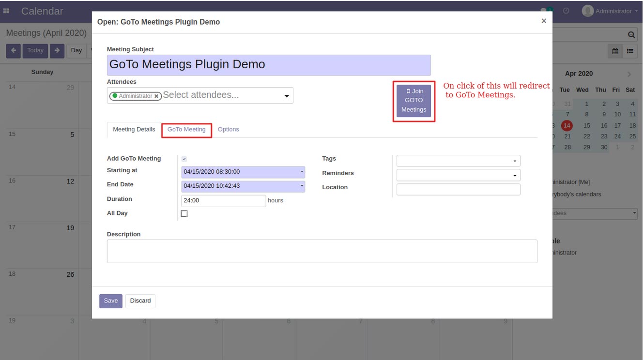Screen dimensions: 644x360
Task: Go to next period with right arrow
Action: click(x=57, y=50)
